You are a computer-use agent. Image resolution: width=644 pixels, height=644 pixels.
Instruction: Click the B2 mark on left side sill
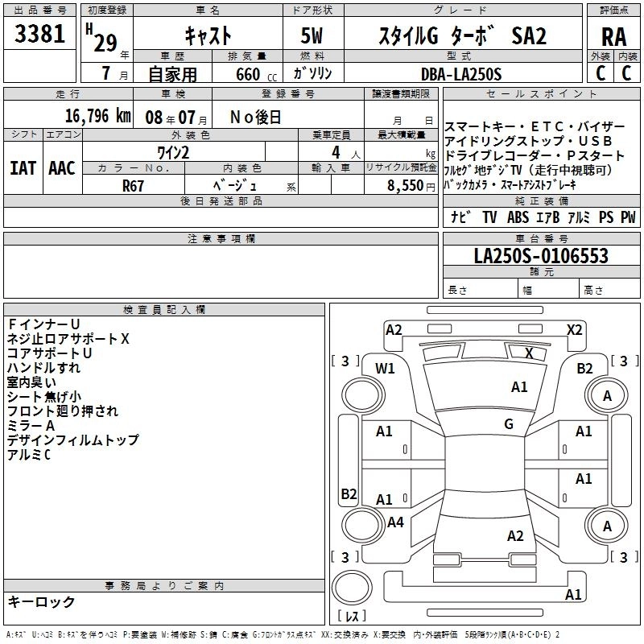click(349, 493)
